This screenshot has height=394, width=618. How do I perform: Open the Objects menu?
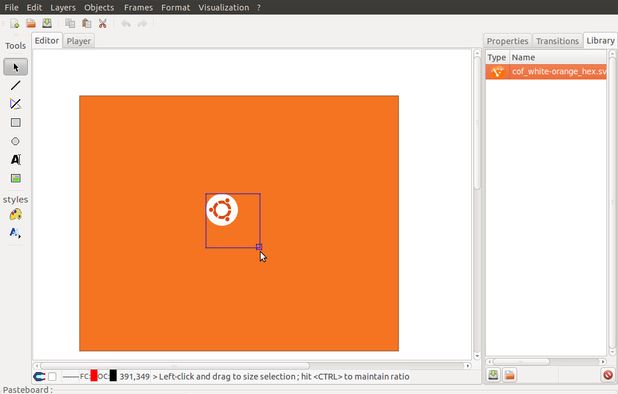[99, 7]
